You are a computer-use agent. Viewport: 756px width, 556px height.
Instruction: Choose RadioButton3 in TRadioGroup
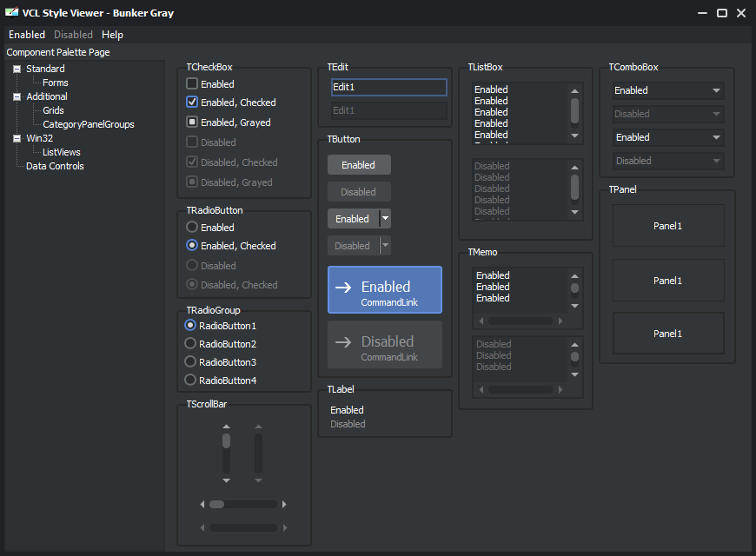[190, 361]
